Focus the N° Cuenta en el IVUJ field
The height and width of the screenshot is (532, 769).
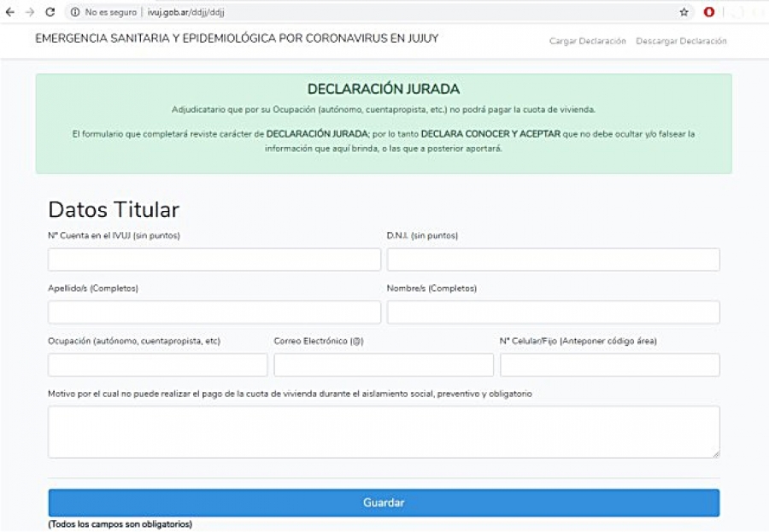tap(214, 260)
